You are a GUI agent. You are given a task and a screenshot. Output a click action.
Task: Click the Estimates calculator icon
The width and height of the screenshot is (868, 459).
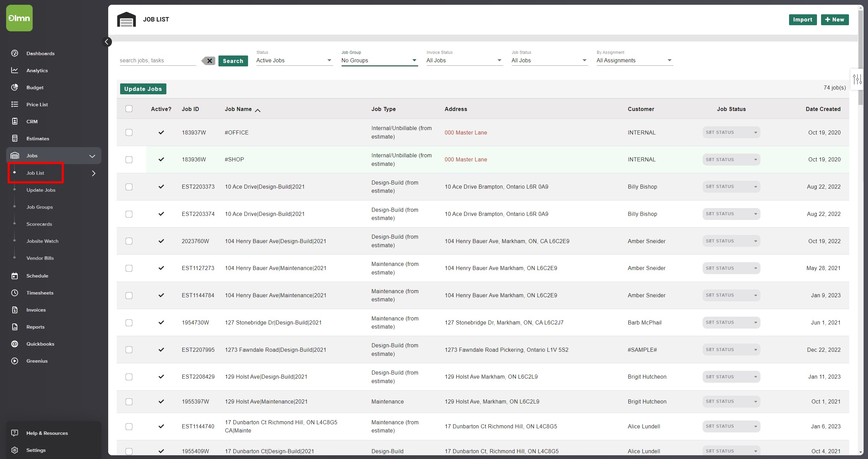(15, 138)
